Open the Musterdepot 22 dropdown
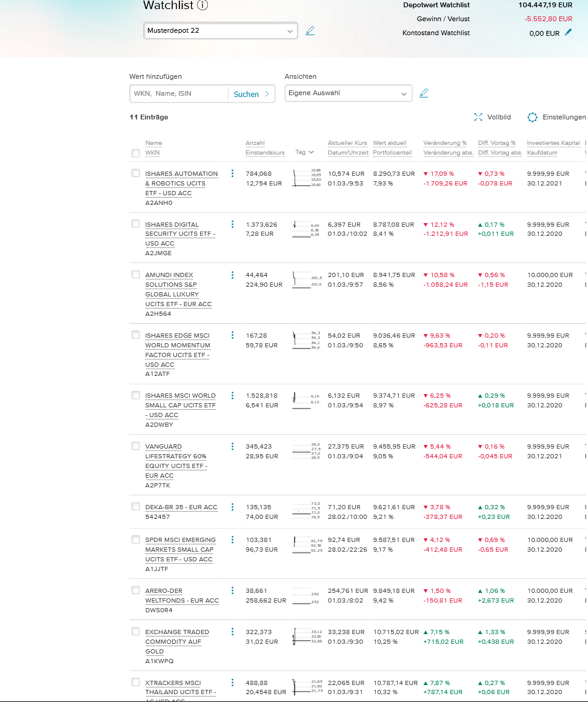This screenshot has height=702, width=588. (221, 30)
